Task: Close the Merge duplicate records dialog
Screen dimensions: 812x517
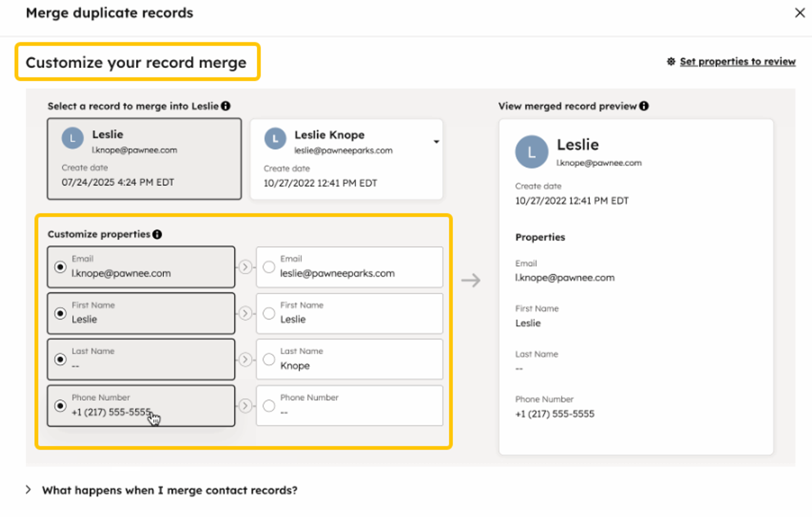Action: point(800,13)
